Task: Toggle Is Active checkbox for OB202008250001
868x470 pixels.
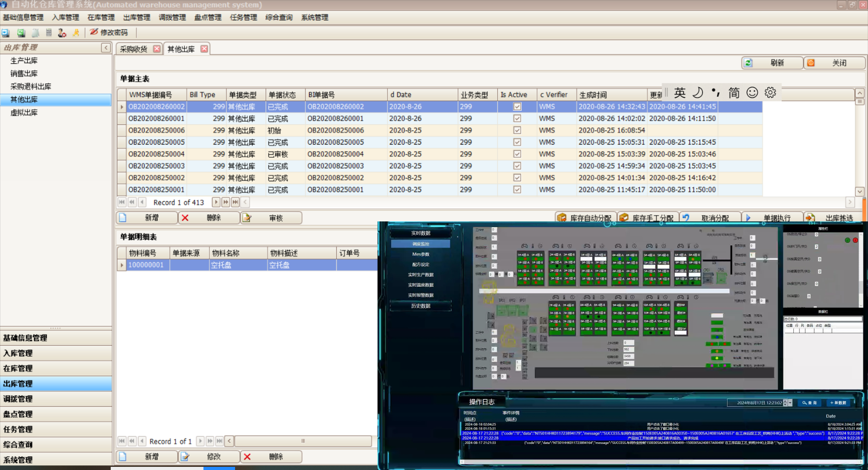Action: pos(517,190)
